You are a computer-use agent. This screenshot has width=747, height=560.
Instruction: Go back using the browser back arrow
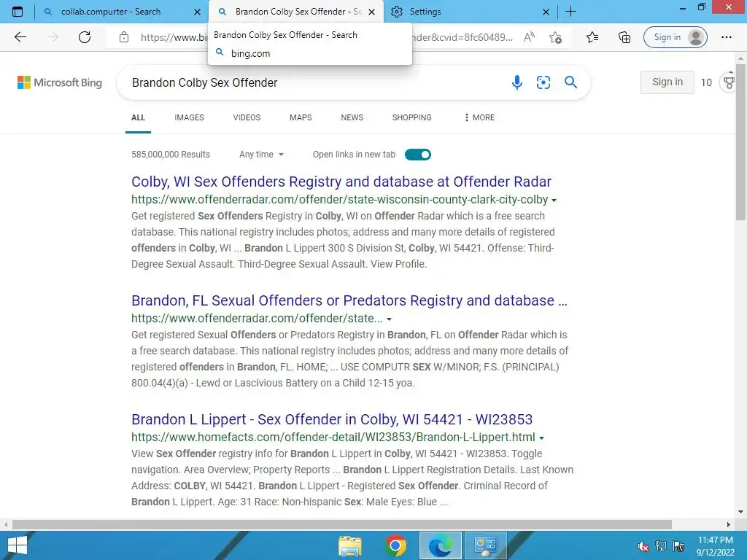click(x=20, y=37)
